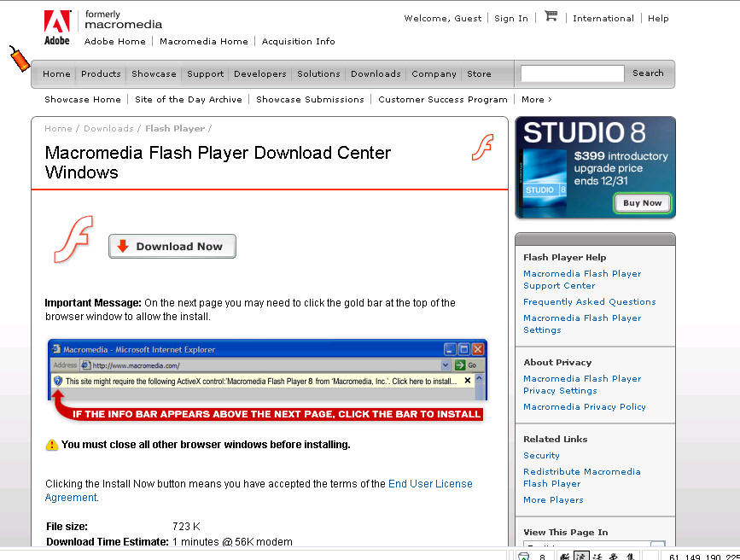Click the File size value 723 K
740x560 pixels.
(x=186, y=527)
